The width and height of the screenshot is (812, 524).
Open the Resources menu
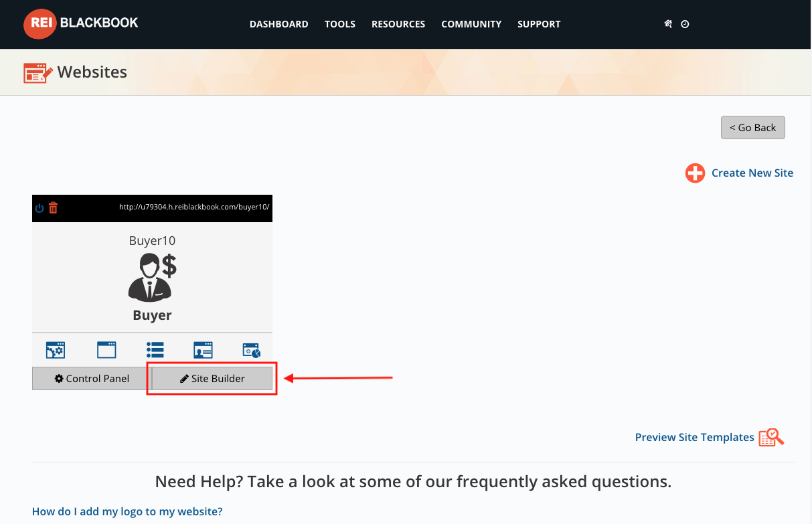point(398,24)
